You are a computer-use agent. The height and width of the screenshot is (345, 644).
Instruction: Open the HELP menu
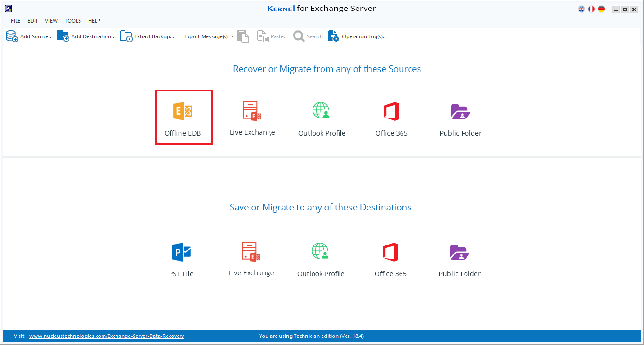coord(94,21)
